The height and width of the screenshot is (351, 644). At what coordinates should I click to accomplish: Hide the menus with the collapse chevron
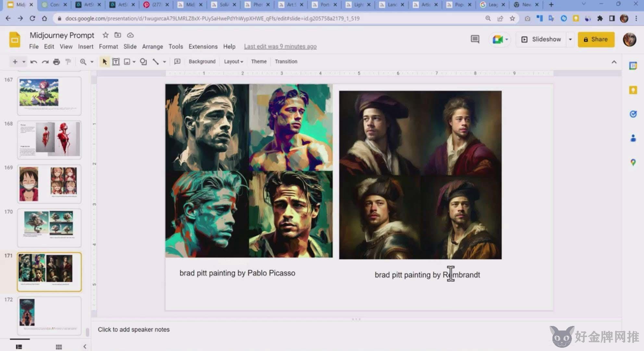pos(614,62)
